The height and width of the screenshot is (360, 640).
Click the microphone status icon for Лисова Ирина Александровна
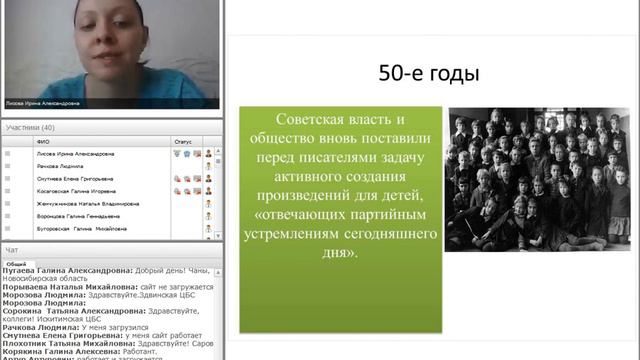177,153
